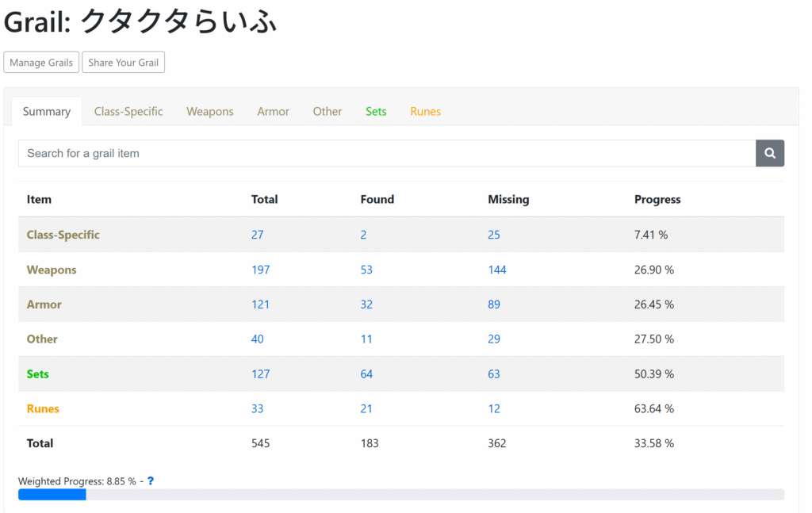812x513 pixels.
Task: Click the Armor missing count 89
Action: [494, 304]
